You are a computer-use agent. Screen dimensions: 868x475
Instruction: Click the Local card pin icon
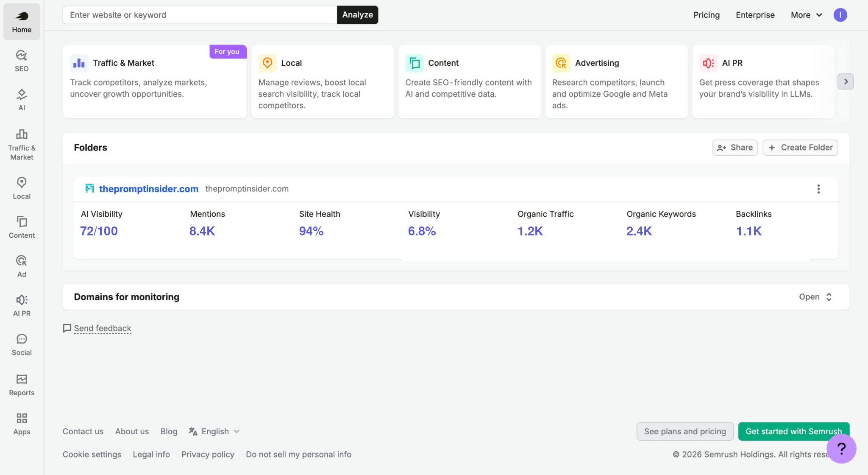(x=267, y=63)
